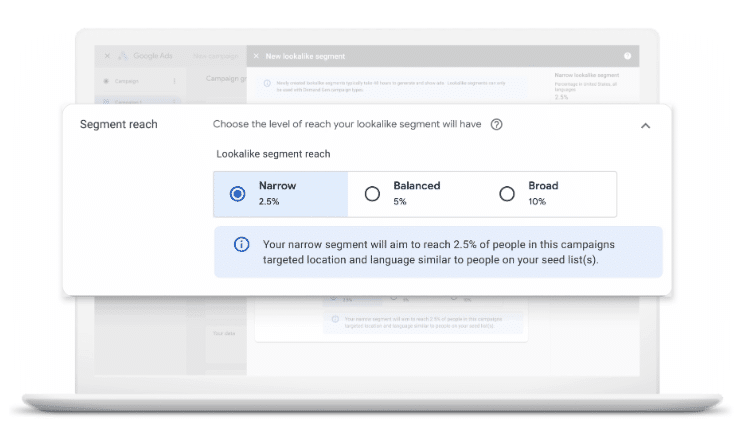Click the Google Ads title text
The width and height of the screenshot is (739, 436).
click(x=153, y=56)
